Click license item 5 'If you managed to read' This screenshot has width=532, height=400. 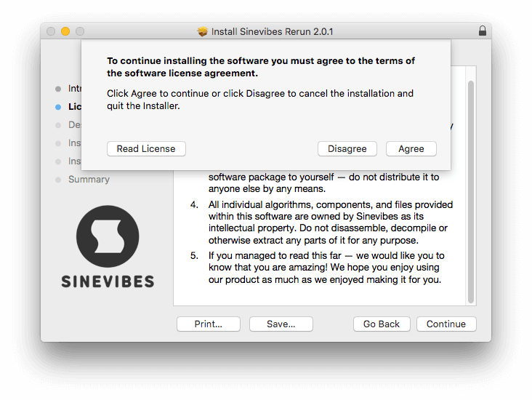317,268
